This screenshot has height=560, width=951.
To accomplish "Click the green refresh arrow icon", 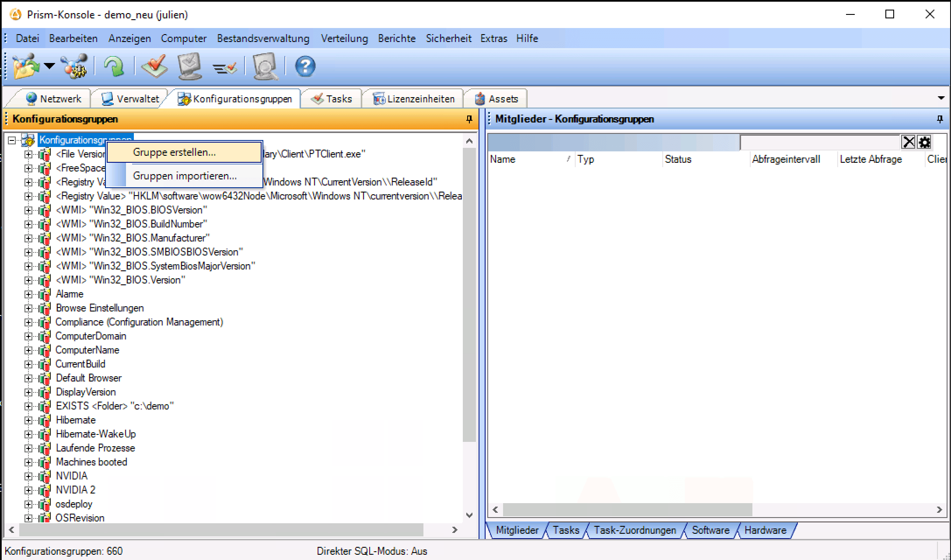I will (x=114, y=66).
